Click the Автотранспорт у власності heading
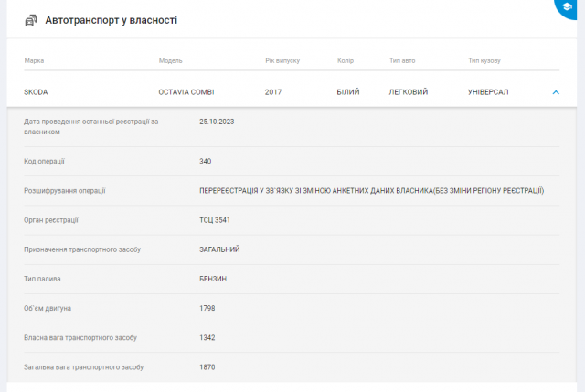Viewport: 585px width, 392px height. 112,20
